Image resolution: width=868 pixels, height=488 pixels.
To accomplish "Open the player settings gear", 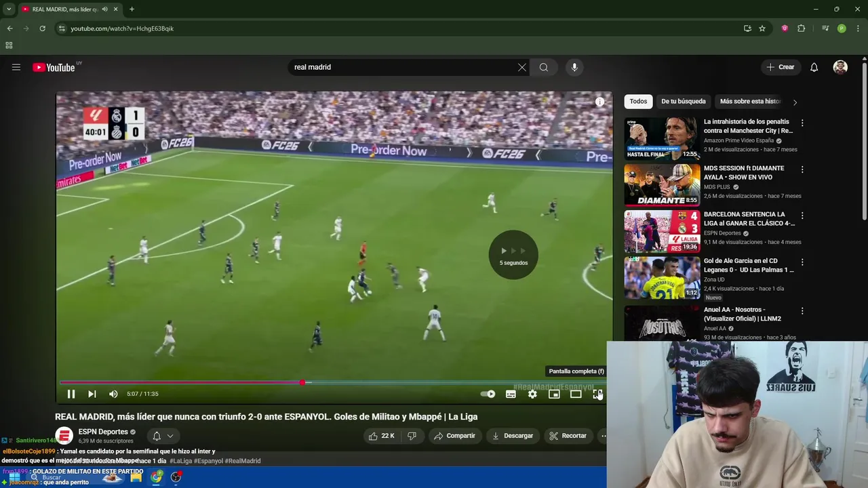I will tap(532, 394).
